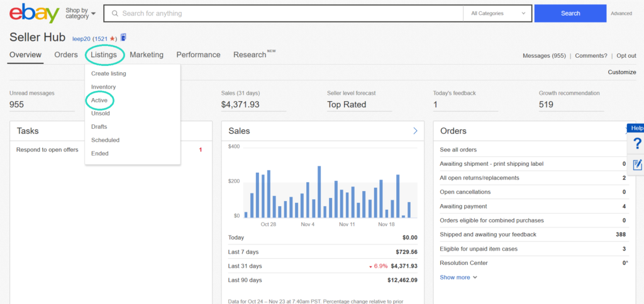
Task: Open the Performance tab
Action: 198,55
